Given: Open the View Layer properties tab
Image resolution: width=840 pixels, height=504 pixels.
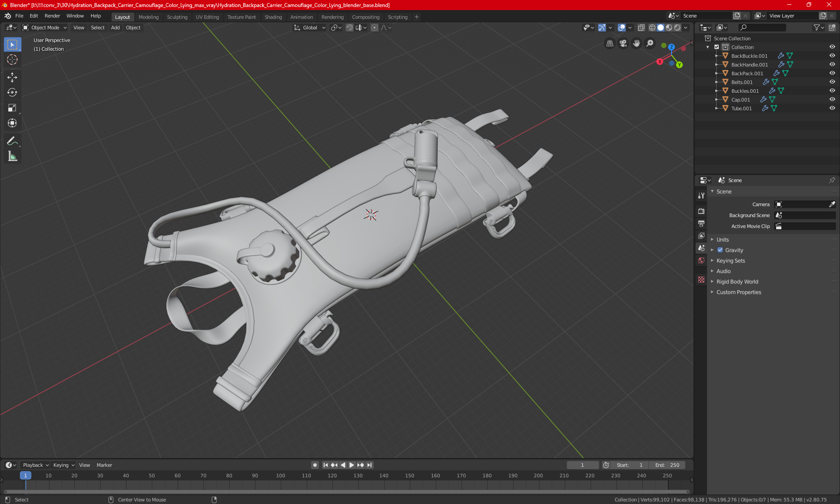Looking at the screenshot, I should pyautogui.click(x=701, y=235).
